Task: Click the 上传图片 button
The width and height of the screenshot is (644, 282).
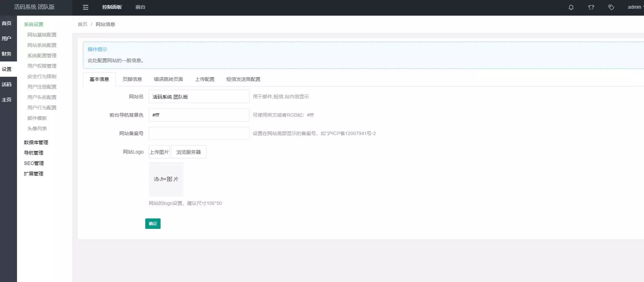Action: tap(159, 152)
